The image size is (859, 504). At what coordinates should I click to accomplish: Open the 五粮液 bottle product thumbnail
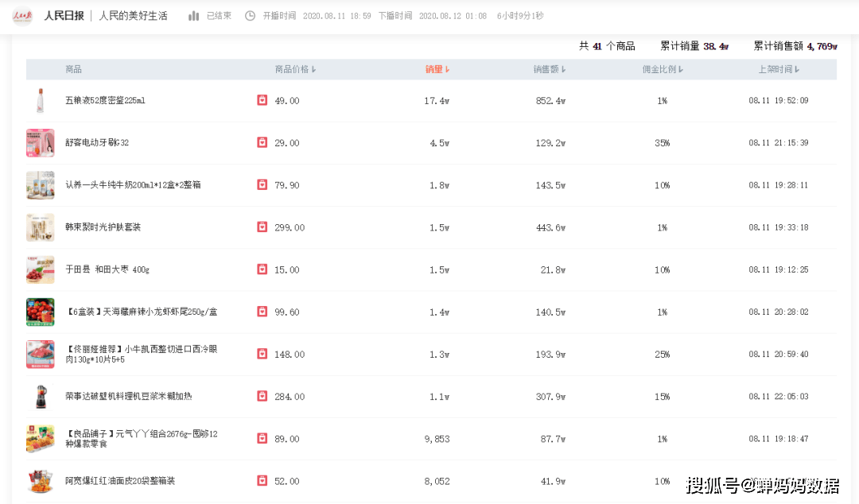(40, 100)
